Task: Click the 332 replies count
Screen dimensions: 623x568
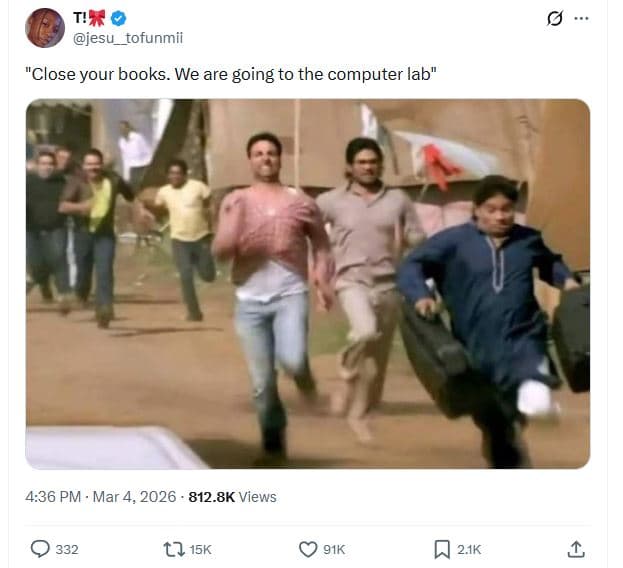Action: [67, 550]
